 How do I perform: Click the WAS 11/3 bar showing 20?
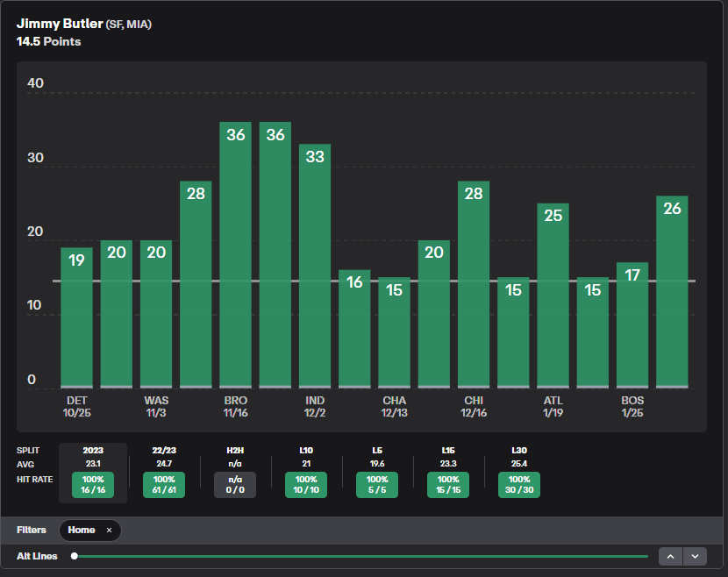click(156, 314)
